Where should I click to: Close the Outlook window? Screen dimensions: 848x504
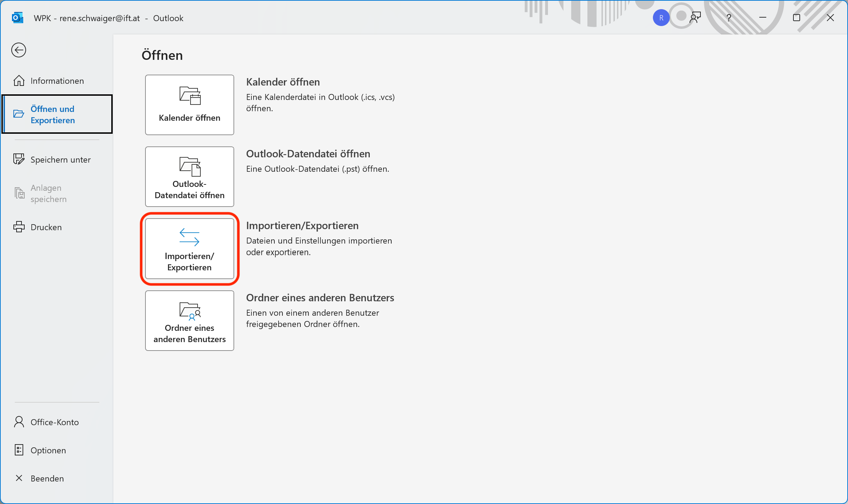click(830, 18)
